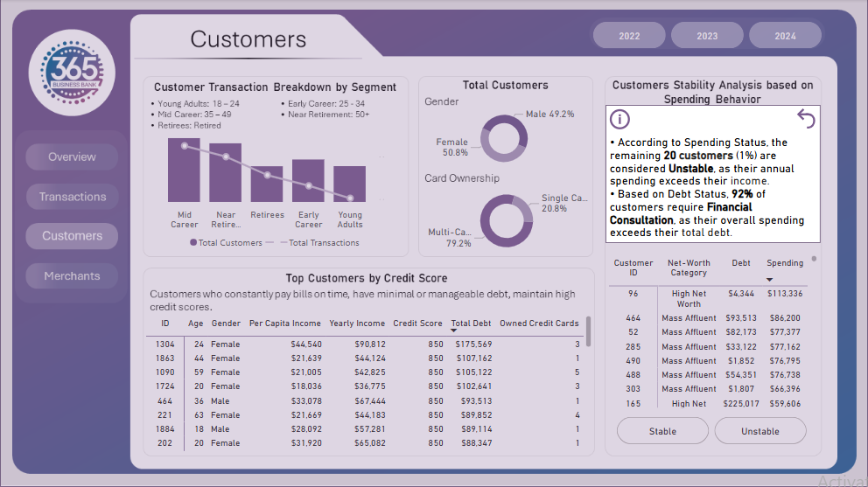The width and height of the screenshot is (868, 487).
Task: Filter dashboard by year 2023
Action: 707,36
